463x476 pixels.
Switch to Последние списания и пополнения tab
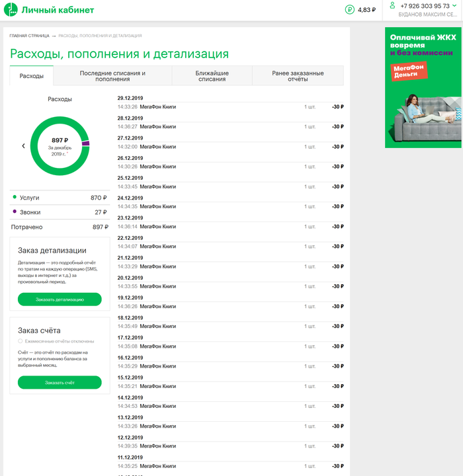point(112,76)
